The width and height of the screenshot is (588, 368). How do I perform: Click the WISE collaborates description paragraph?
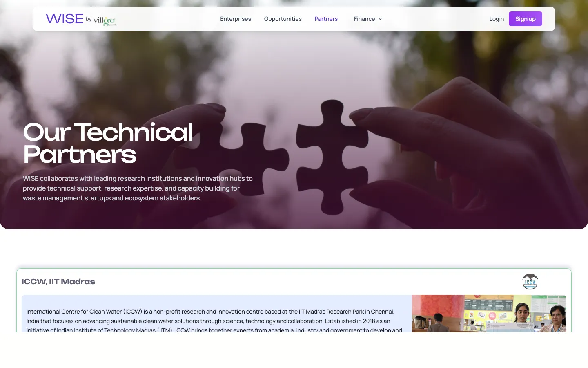click(138, 188)
